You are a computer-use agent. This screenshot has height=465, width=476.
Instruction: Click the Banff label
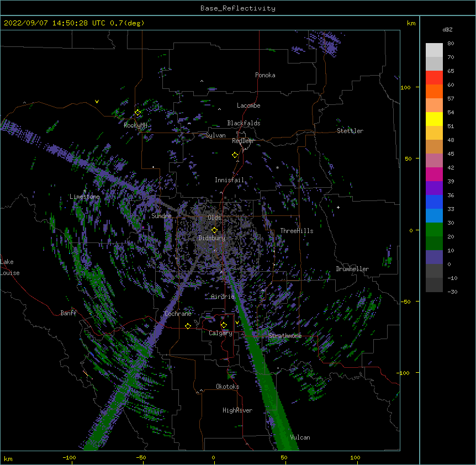click(68, 313)
